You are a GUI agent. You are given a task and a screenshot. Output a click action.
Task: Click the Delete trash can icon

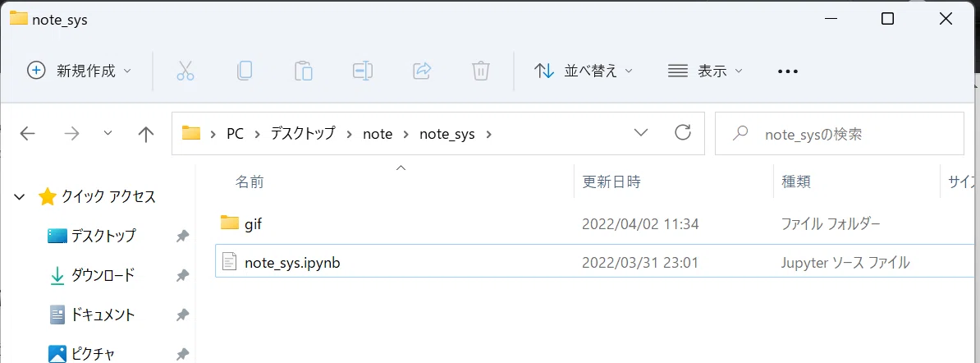coord(480,71)
